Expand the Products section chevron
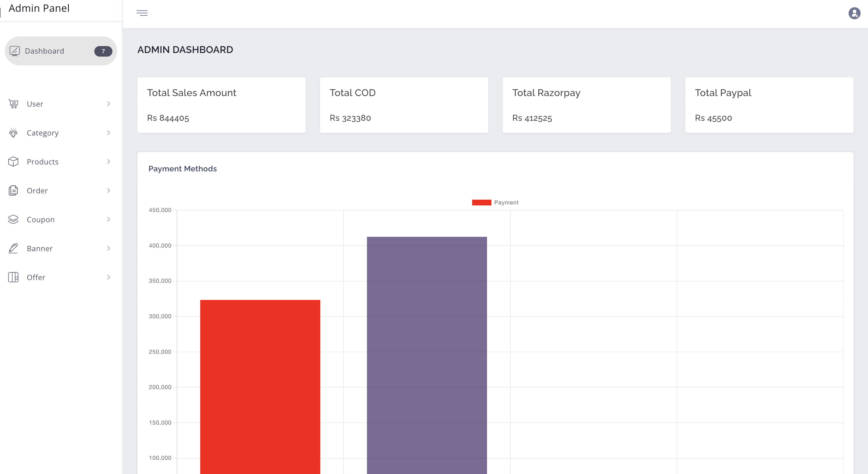Viewport: 868px width, 474px height. click(x=108, y=162)
